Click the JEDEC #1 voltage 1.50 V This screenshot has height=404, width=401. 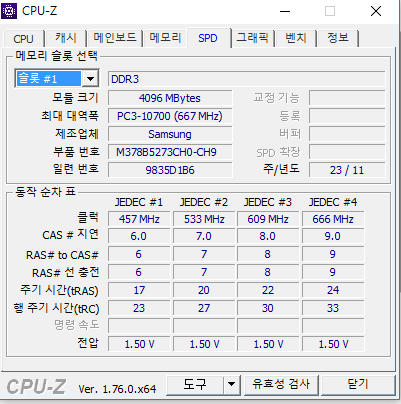click(139, 344)
